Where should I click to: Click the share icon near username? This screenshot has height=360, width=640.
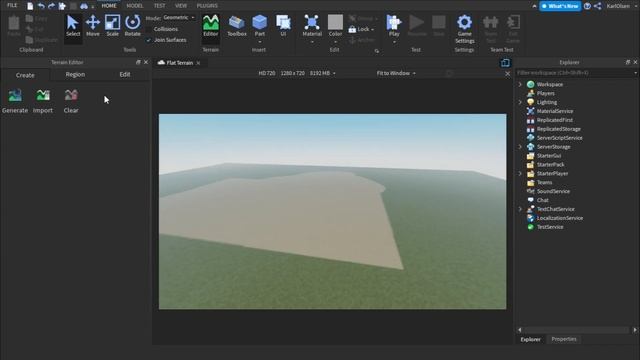(x=598, y=6)
